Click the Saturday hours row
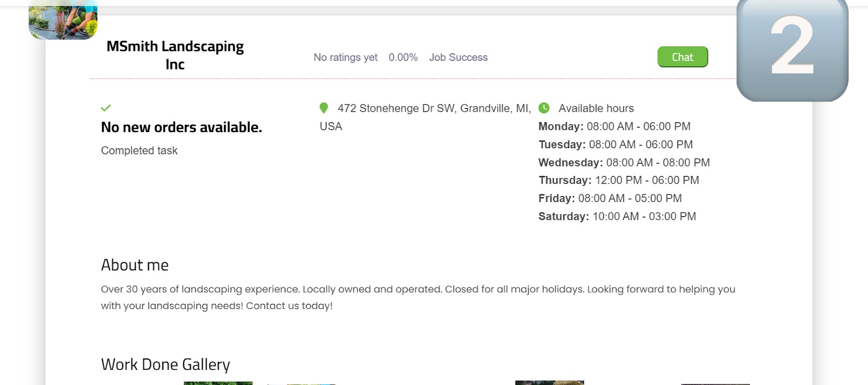This screenshot has height=385, width=868. 617,216
